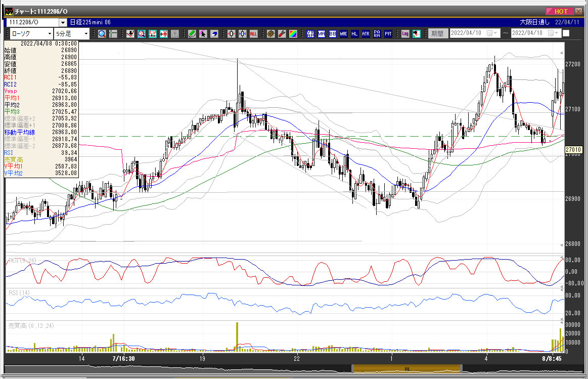Click the 8/8:45 time axis label
The image size is (588, 379).
point(552,358)
